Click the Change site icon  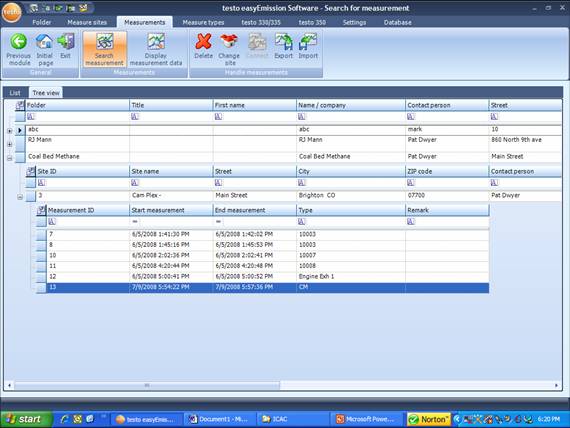click(x=229, y=41)
